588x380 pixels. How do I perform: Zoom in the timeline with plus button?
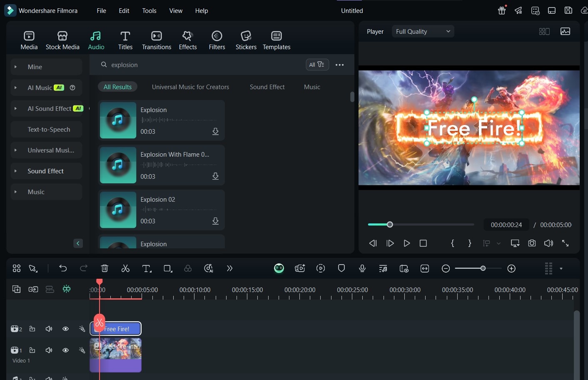tap(512, 269)
